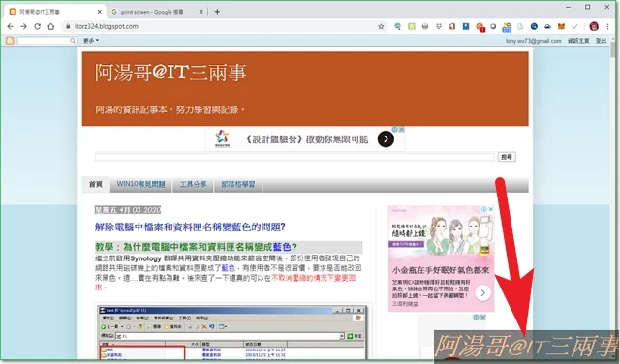
Task: Go back with the browser back arrow
Action: click(11, 26)
